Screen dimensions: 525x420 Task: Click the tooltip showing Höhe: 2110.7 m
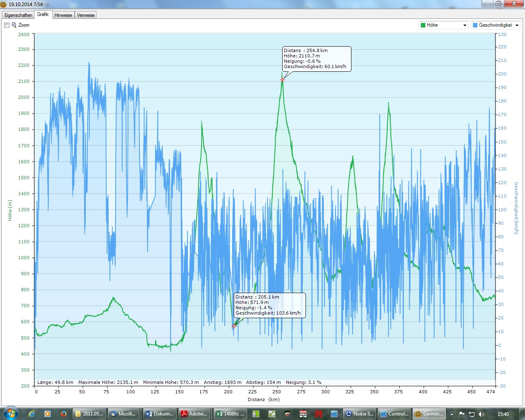(317, 59)
